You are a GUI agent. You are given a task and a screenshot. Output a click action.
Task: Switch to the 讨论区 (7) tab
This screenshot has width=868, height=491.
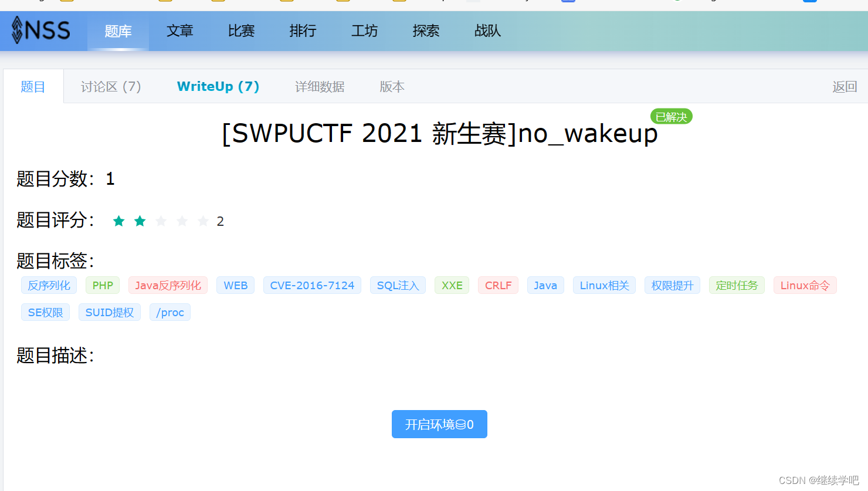[111, 87]
